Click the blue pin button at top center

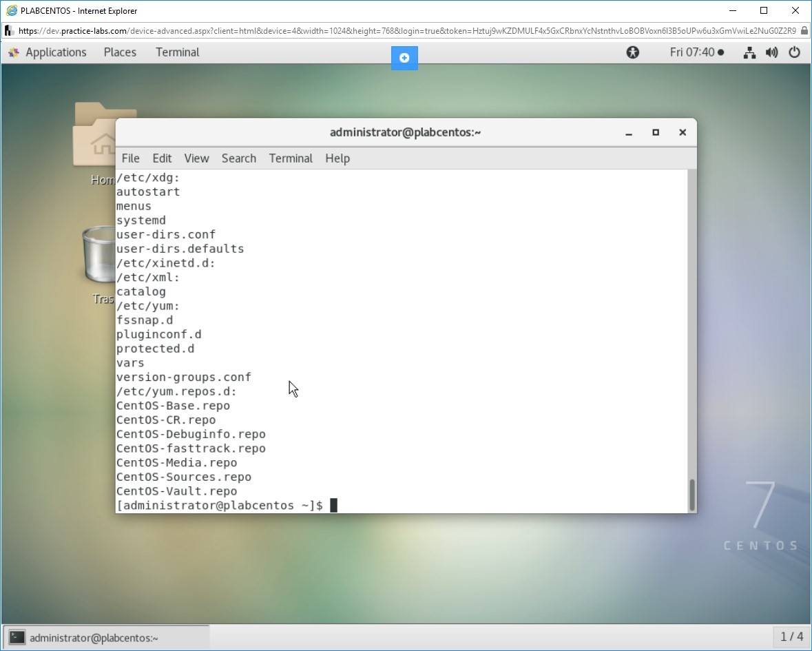pyautogui.click(x=404, y=58)
